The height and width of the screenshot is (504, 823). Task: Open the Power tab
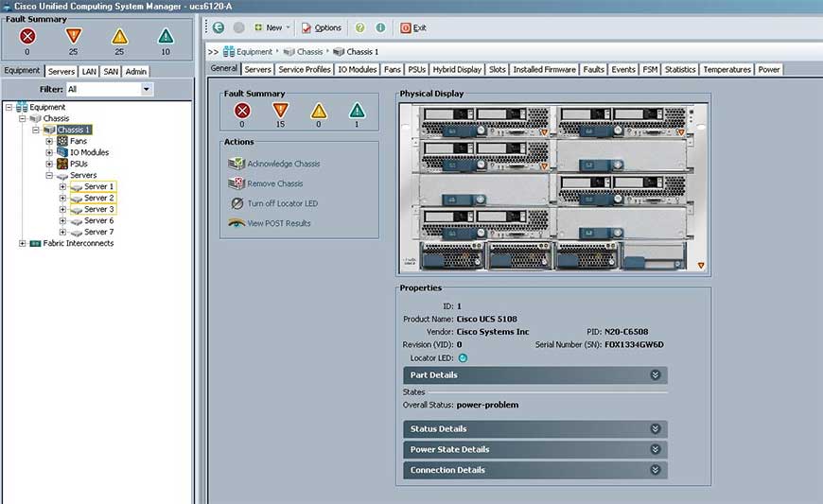point(768,69)
